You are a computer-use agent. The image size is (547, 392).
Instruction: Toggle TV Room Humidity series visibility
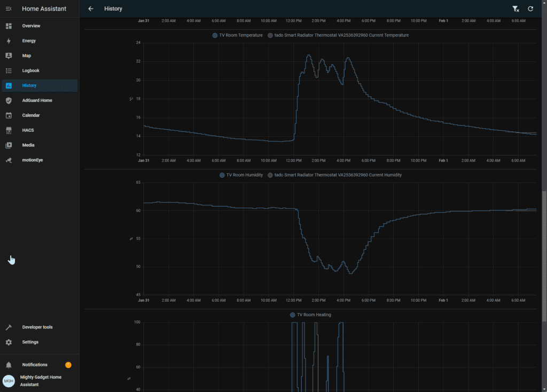[241, 175]
